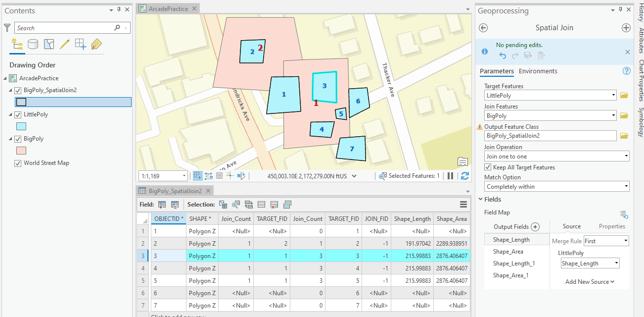Viewport: 644px width, 317px height.
Task: Switch Contents to List By Data Source
Action: coord(33,44)
